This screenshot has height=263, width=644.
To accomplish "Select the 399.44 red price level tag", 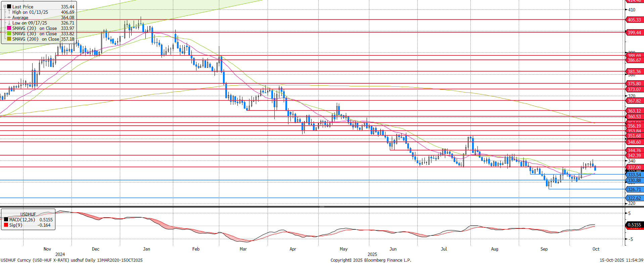I will [x=634, y=33].
